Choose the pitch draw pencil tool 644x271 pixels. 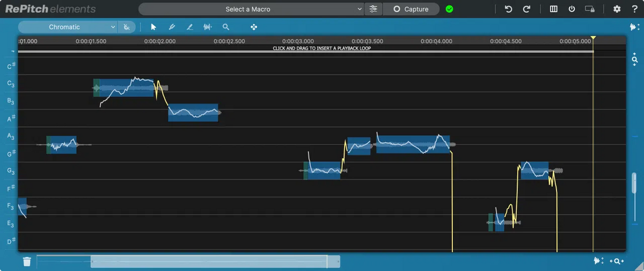click(189, 27)
